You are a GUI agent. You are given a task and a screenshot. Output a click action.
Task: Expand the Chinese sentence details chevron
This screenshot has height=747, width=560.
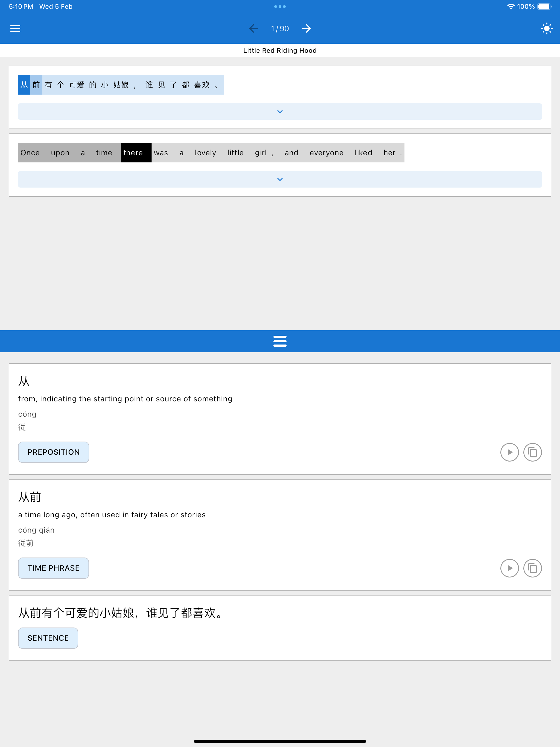pyautogui.click(x=280, y=112)
